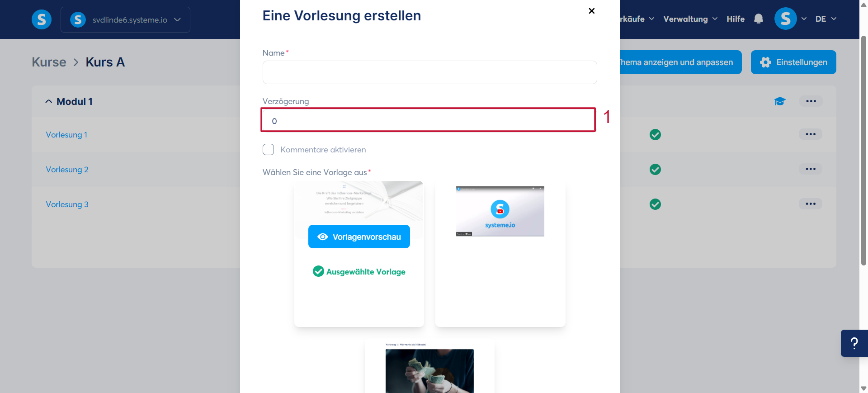Image resolution: width=868 pixels, height=393 pixels.
Task: Click the systeme.io S logo in header
Action: (x=42, y=19)
